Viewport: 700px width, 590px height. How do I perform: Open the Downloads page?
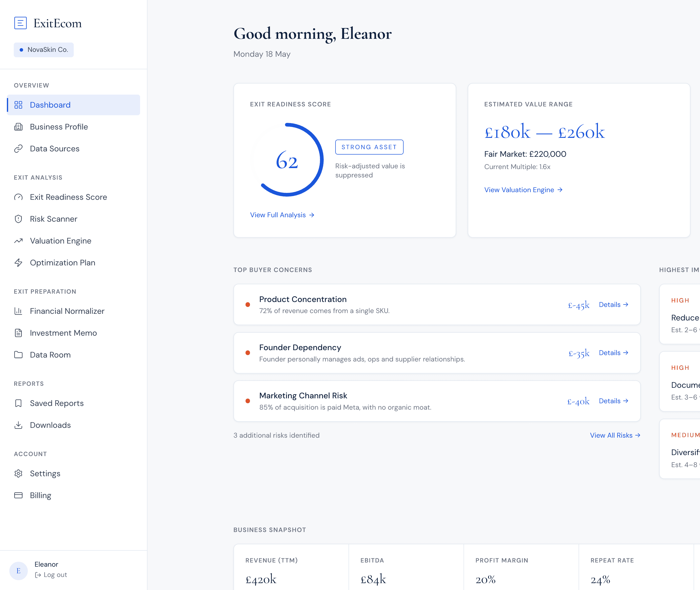coord(73,425)
